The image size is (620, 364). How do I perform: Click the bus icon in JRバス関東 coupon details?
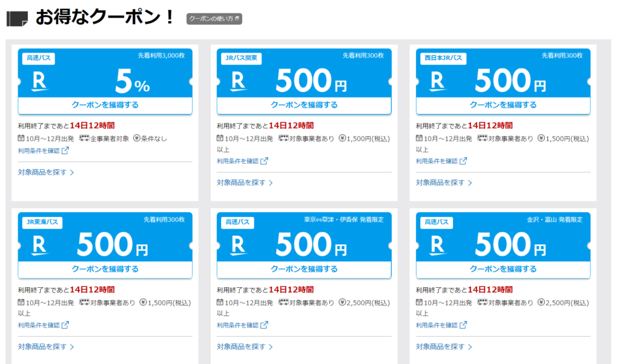(x=283, y=138)
